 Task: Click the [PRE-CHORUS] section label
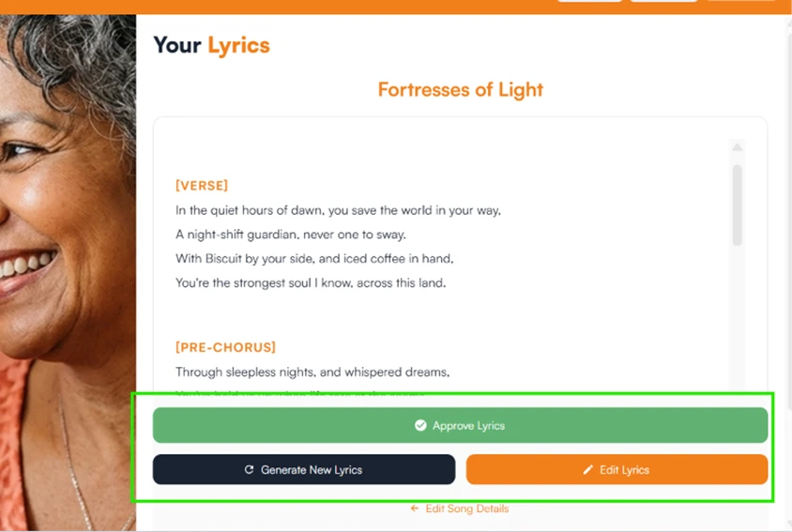(x=225, y=347)
